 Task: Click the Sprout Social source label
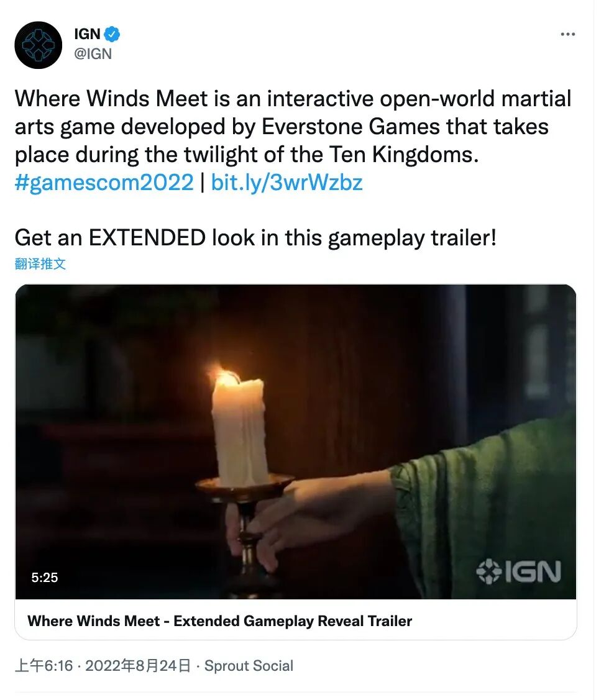click(249, 666)
